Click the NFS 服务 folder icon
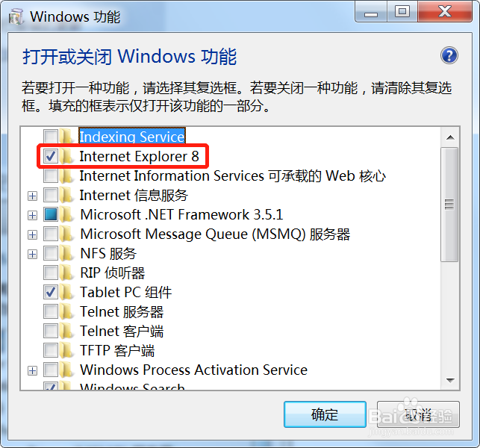480x448 pixels. [66, 253]
